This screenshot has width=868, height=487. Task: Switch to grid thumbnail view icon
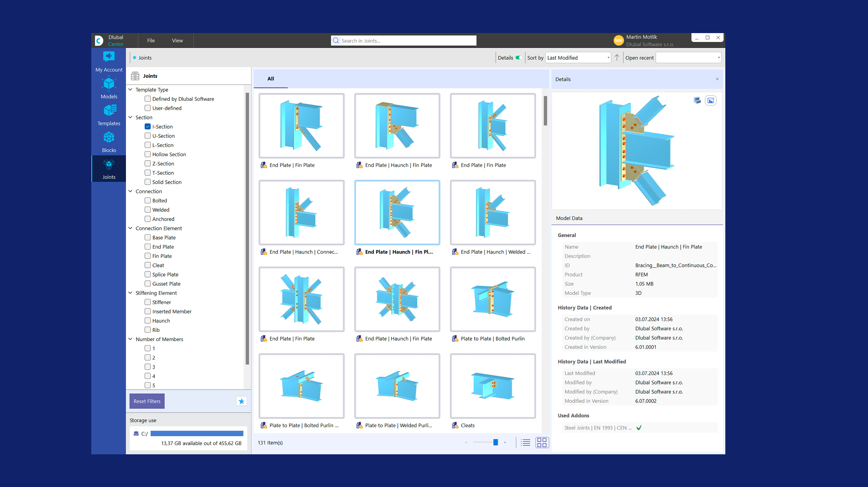pyautogui.click(x=542, y=442)
